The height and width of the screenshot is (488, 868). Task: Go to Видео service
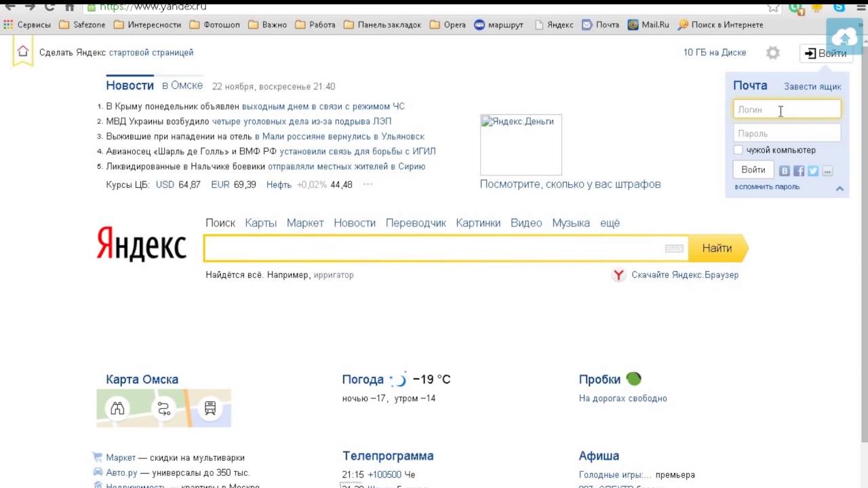coord(526,223)
